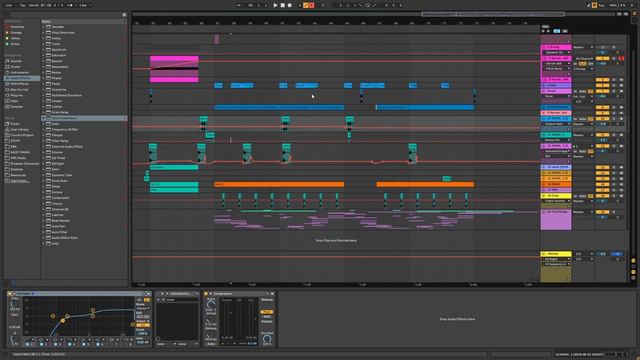This screenshot has width=640, height=360.
Task: Toggle the Compressor device activator
Action: tap(206, 294)
